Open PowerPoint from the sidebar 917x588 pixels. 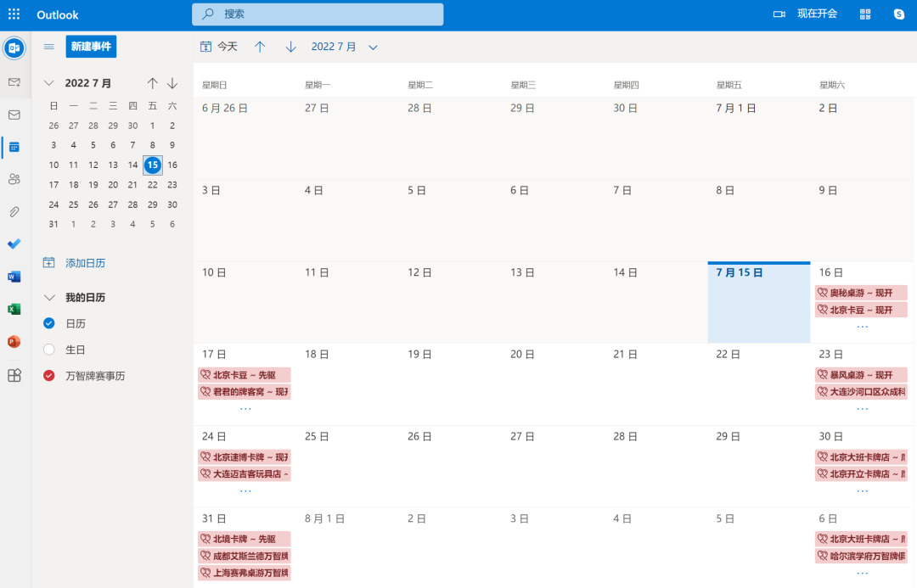tap(14, 342)
